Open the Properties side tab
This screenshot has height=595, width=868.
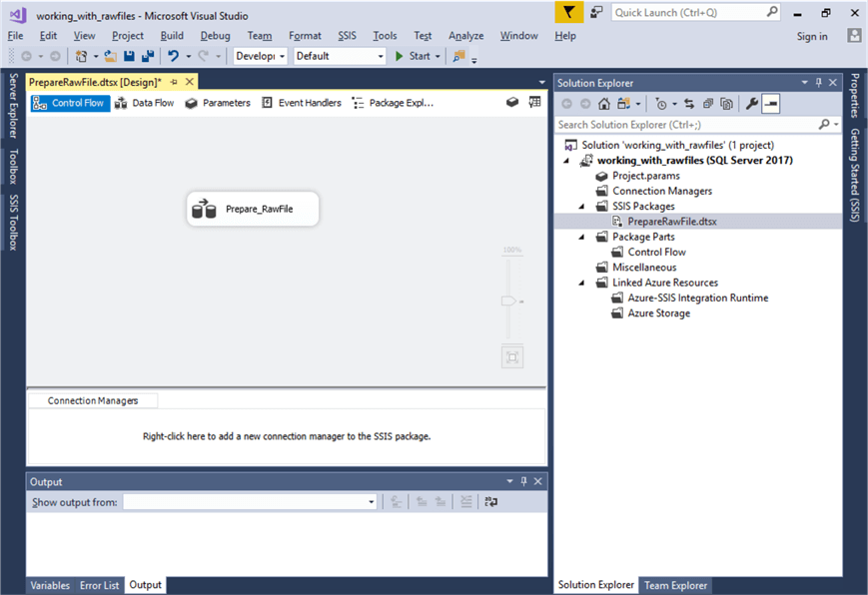pyautogui.click(x=855, y=96)
